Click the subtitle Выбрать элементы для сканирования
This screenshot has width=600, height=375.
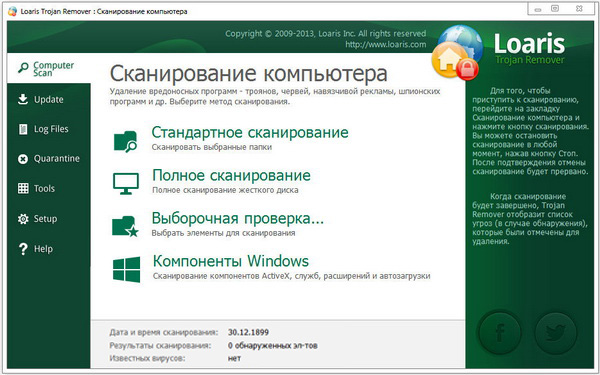(x=223, y=233)
